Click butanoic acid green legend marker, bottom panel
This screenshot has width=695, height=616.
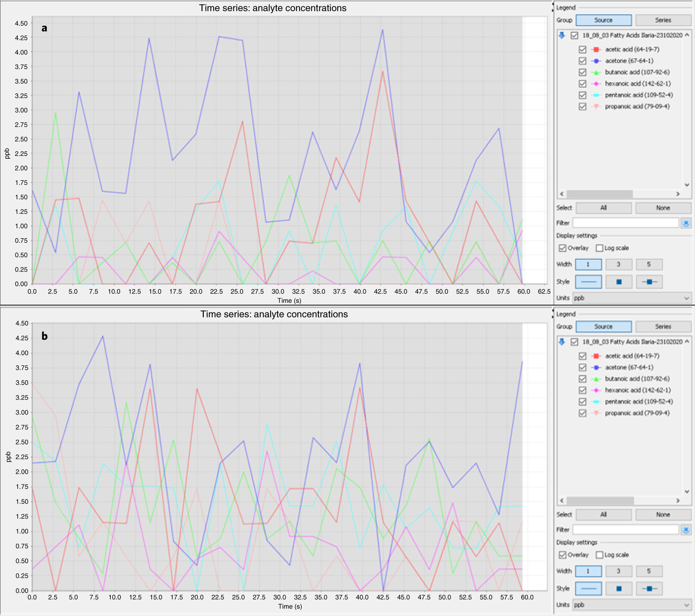click(x=596, y=379)
